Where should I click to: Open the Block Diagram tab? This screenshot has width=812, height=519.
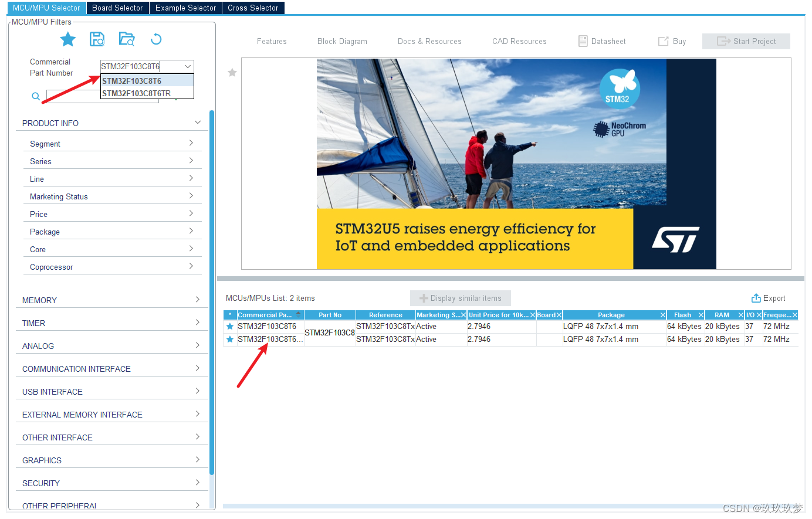[x=342, y=41]
